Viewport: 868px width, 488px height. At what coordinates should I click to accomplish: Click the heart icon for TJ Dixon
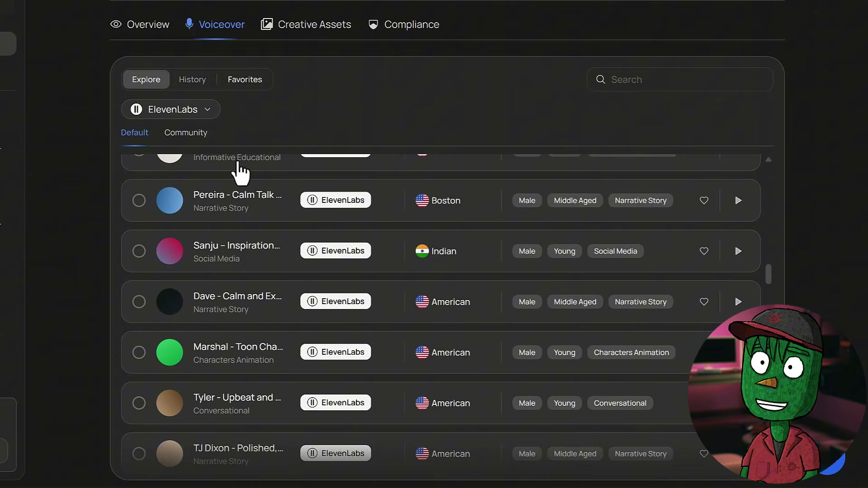pos(704,453)
